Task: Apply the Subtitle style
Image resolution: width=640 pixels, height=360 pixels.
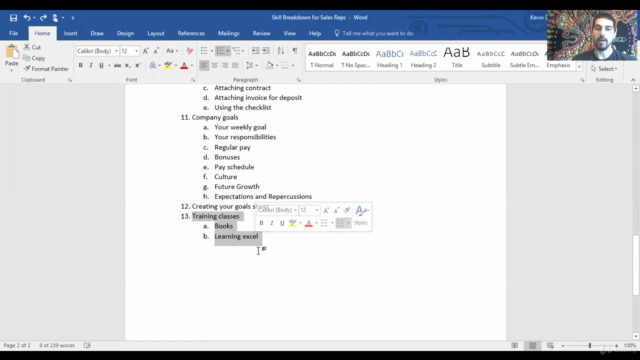Action: [x=491, y=58]
